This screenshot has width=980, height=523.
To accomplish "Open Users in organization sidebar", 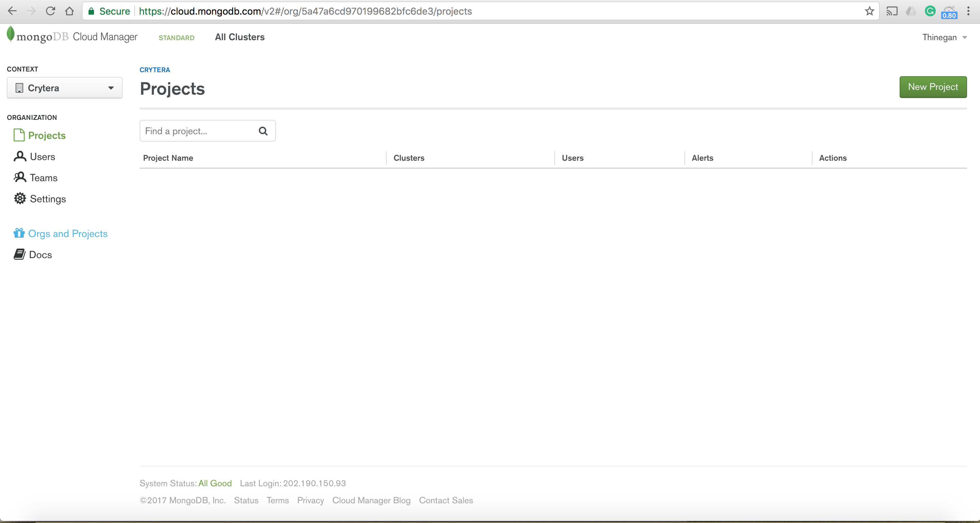I will [x=42, y=157].
